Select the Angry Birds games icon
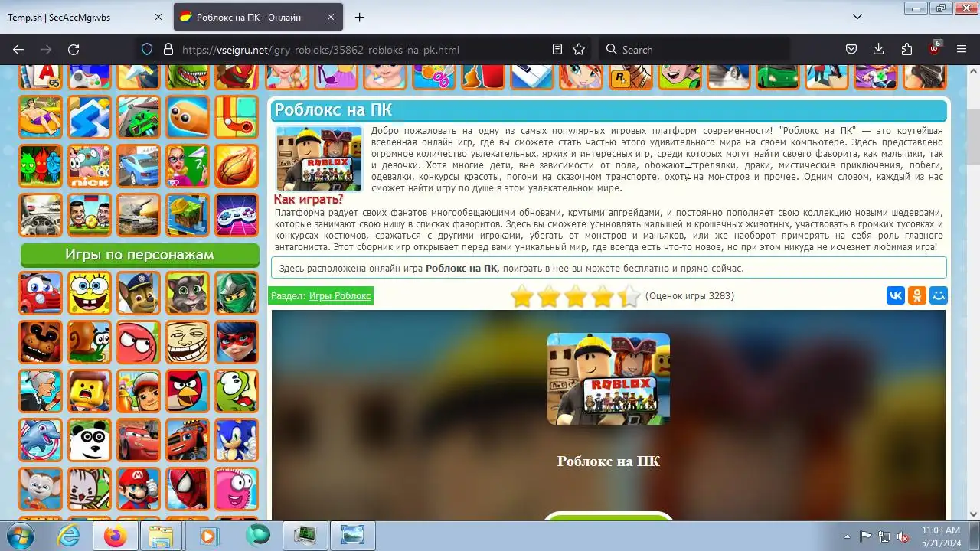Screen dimensions: 980x551 pyautogui.click(x=188, y=391)
